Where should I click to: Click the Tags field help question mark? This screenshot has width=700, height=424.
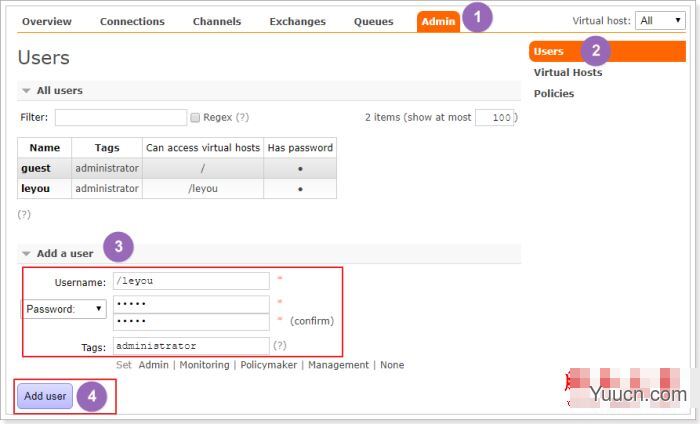[x=280, y=345]
